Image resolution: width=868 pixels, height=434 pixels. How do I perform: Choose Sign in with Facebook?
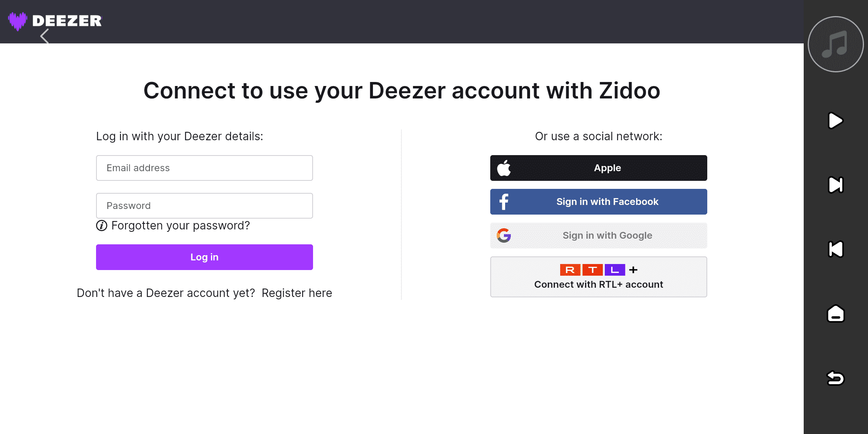(598, 202)
